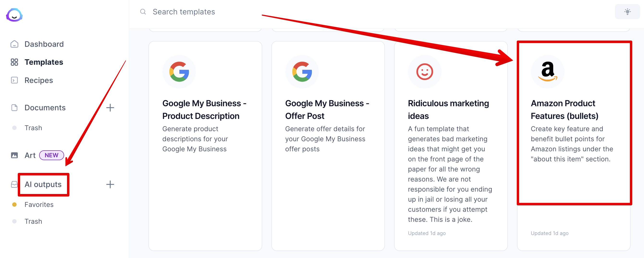Image resolution: width=644 pixels, height=258 pixels.
Task: Open the AI outputs section
Action: click(x=43, y=184)
